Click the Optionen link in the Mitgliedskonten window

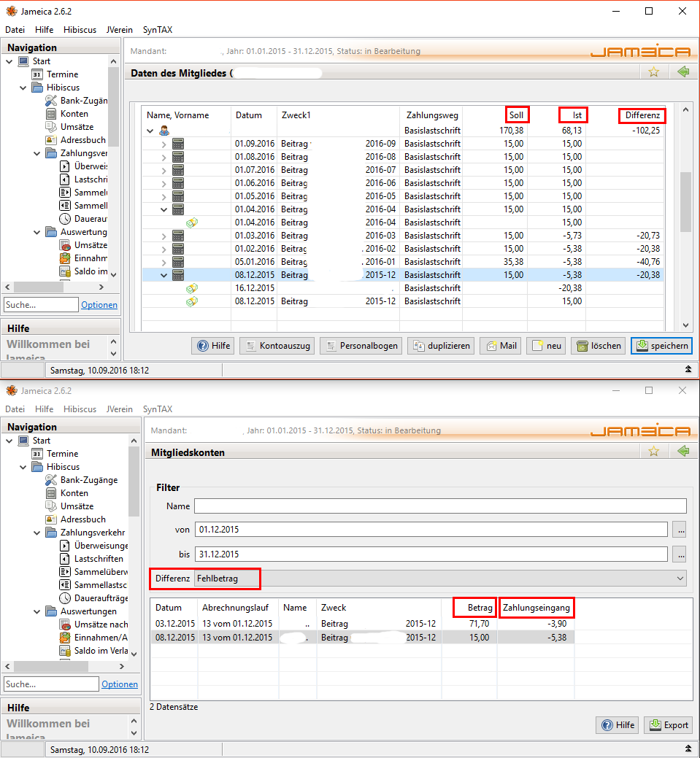[120, 684]
